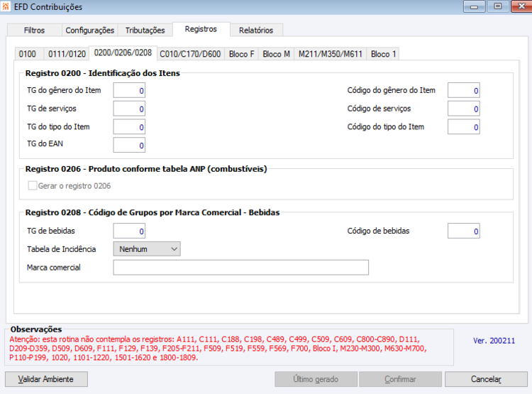Click the red 'Atenção: esta rotina' warning text
532x394 pixels.
[218, 349]
